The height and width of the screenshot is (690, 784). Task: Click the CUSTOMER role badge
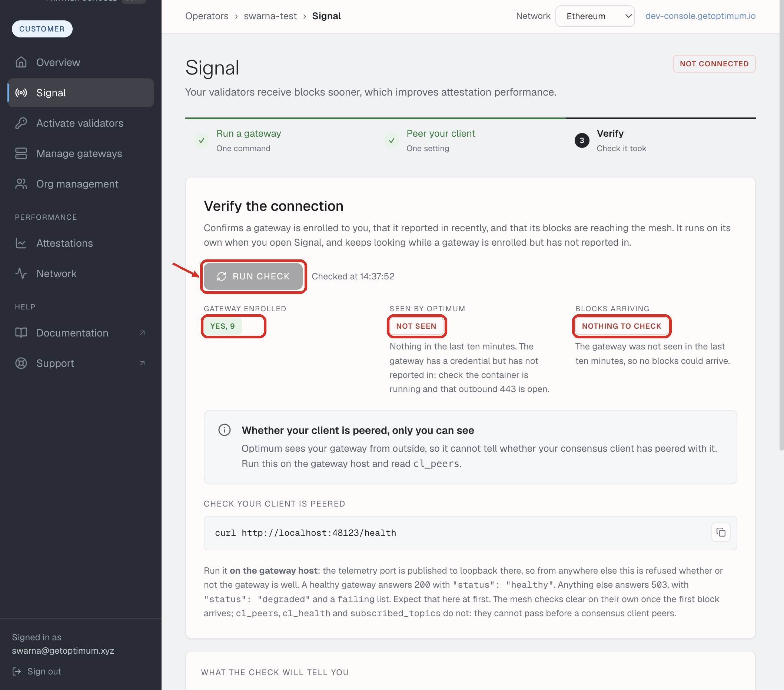42,29
